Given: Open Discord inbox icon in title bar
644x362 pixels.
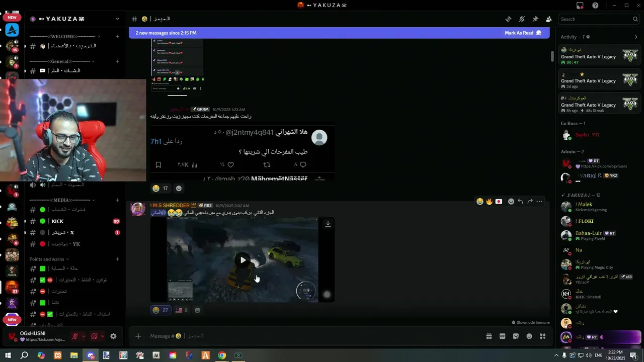Looking at the screenshot, I should 580,5.
